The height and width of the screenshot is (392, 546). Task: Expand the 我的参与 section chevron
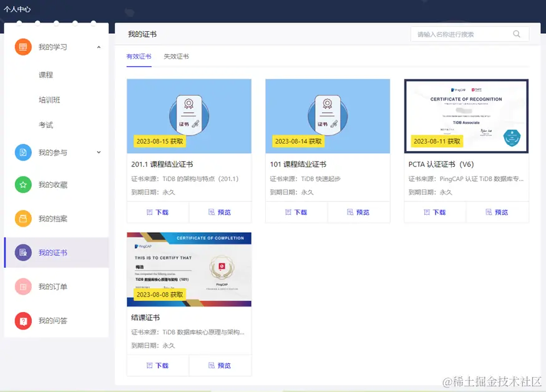(99, 152)
